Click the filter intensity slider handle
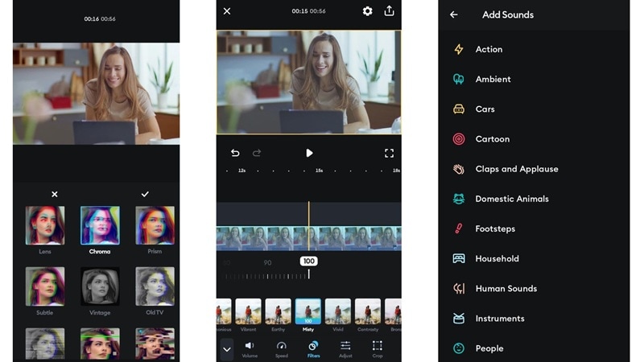The height and width of the screenshot is (362, 644). [309, 274]
